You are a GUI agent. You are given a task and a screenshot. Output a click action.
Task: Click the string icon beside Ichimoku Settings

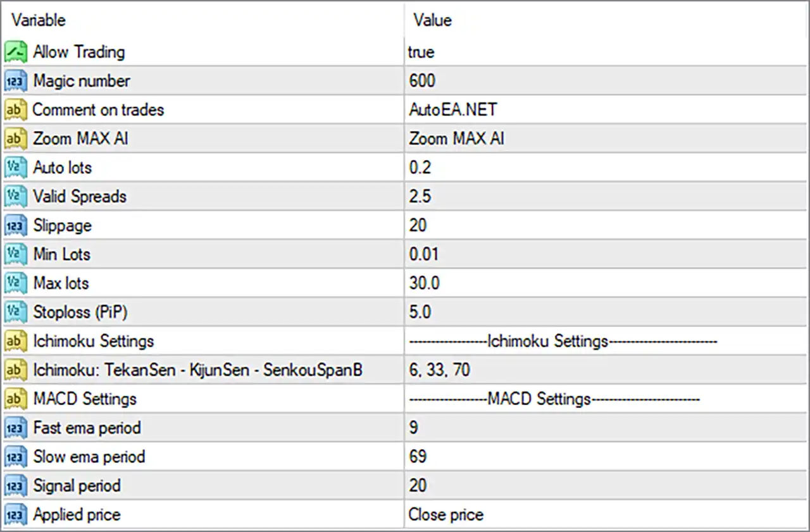pyautogui.click(x=15, y=342)
